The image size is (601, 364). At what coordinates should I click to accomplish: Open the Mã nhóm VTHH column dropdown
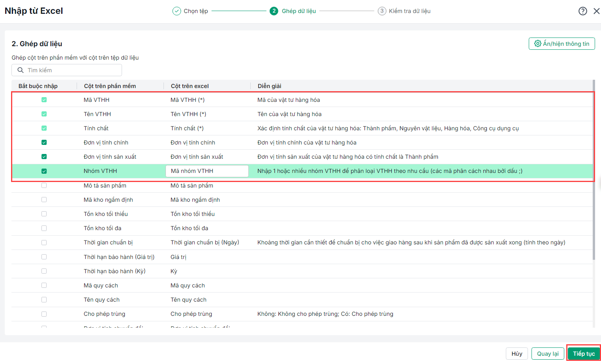pyautogui.click(x=207, y=171)
